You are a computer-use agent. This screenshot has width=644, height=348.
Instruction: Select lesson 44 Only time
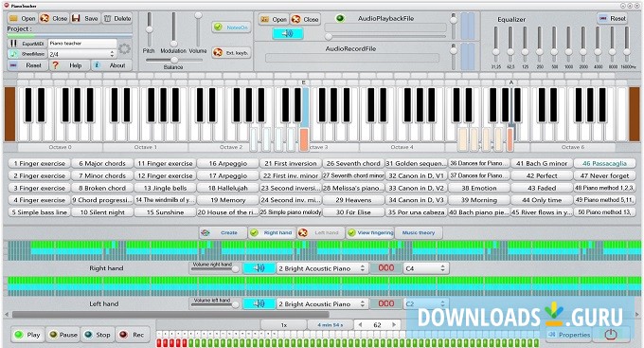[542, 200]
